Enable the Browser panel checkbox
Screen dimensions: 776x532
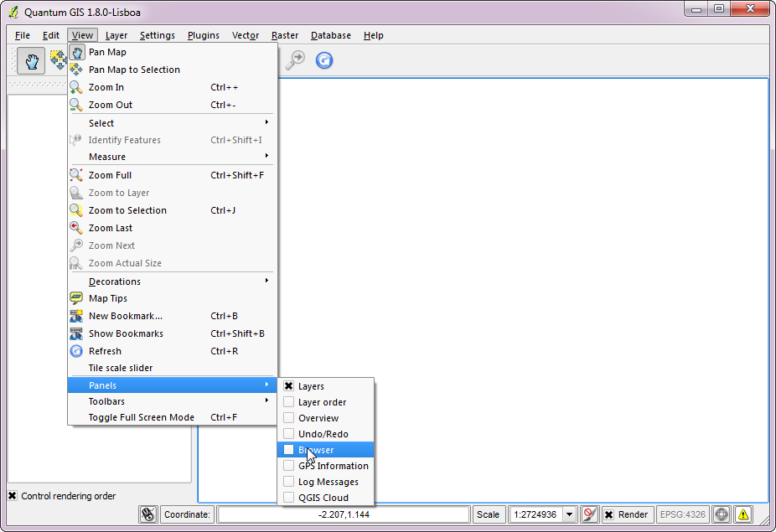coord(288,450)
